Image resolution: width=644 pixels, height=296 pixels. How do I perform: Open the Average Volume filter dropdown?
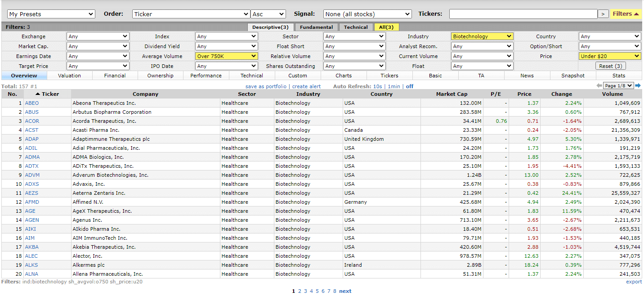point(227,56)
